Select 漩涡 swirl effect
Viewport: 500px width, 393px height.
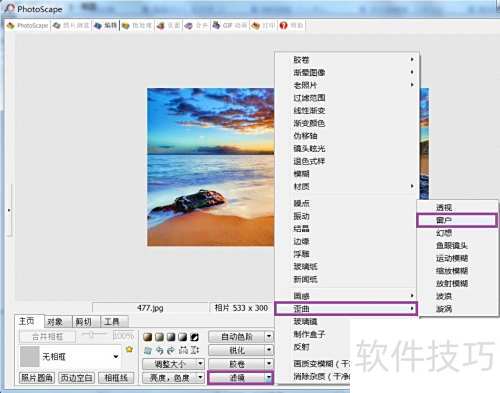[x=457, y=309]
